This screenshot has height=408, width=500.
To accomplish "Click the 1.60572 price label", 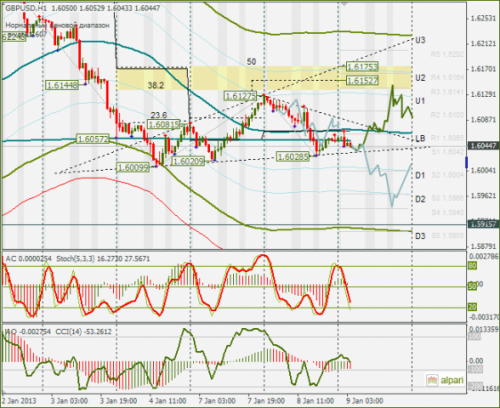I will (93, 139).
